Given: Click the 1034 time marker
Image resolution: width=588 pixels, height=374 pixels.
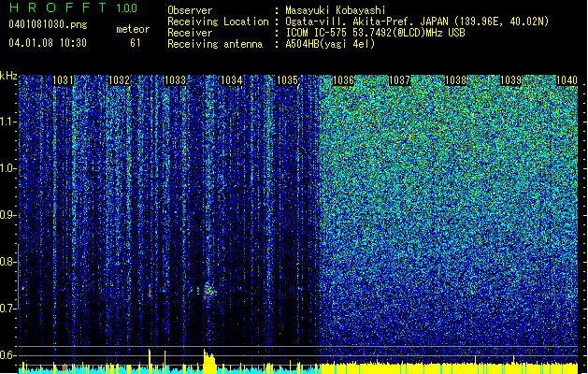Looking at the screenshot, I should [232, 80].
